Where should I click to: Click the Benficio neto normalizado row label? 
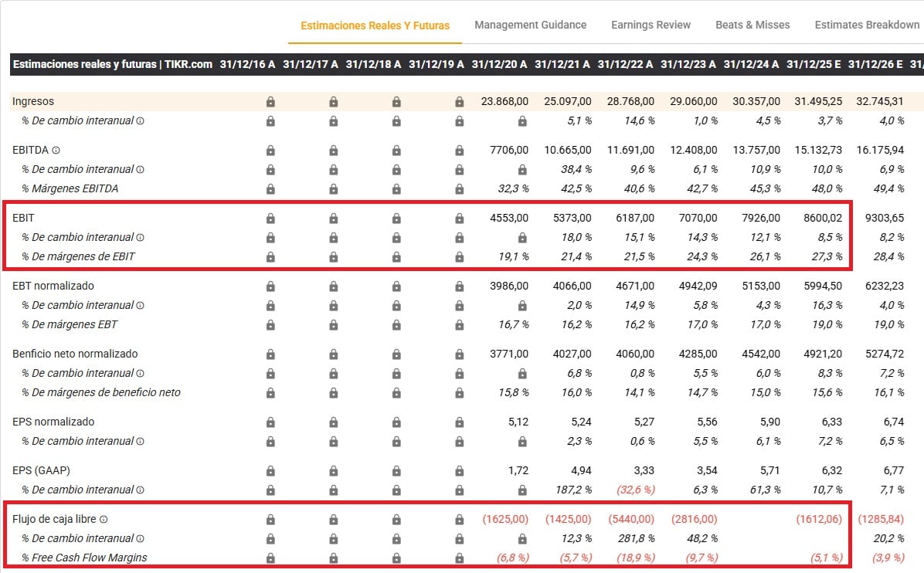[x=75, y=354]
